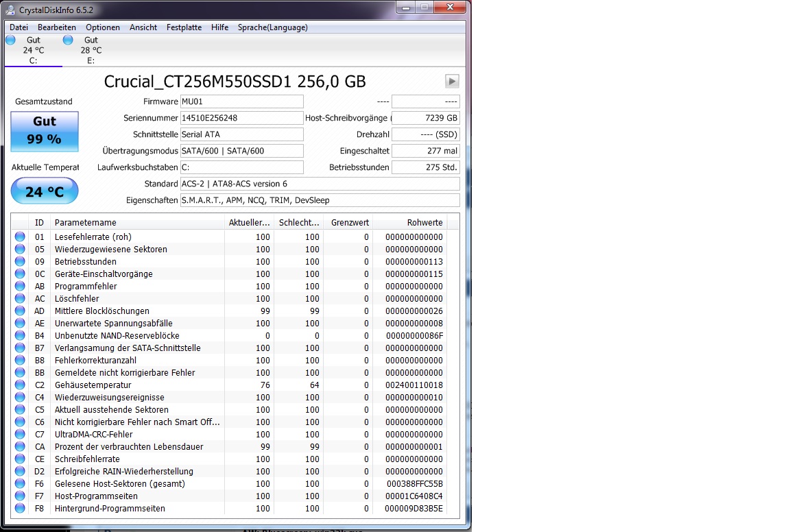Viewport: 790px width, 532px height.
Task: Click the Seriennummer field 14510E256248
Action: (242, 118)
